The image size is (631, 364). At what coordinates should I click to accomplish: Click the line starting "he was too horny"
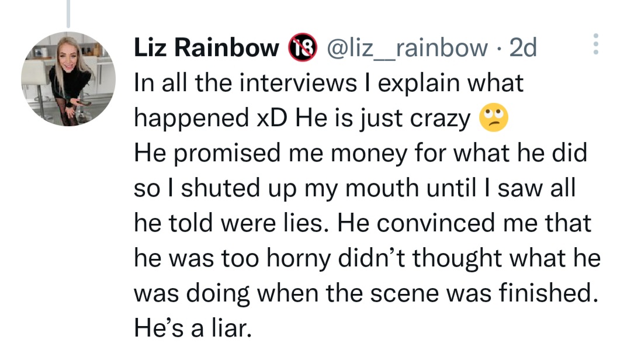pos(367,259)
